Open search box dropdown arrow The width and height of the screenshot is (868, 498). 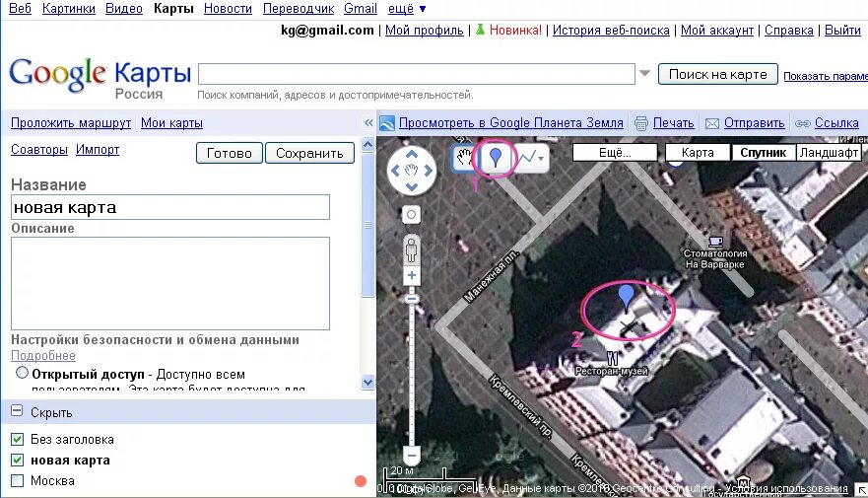645,73
